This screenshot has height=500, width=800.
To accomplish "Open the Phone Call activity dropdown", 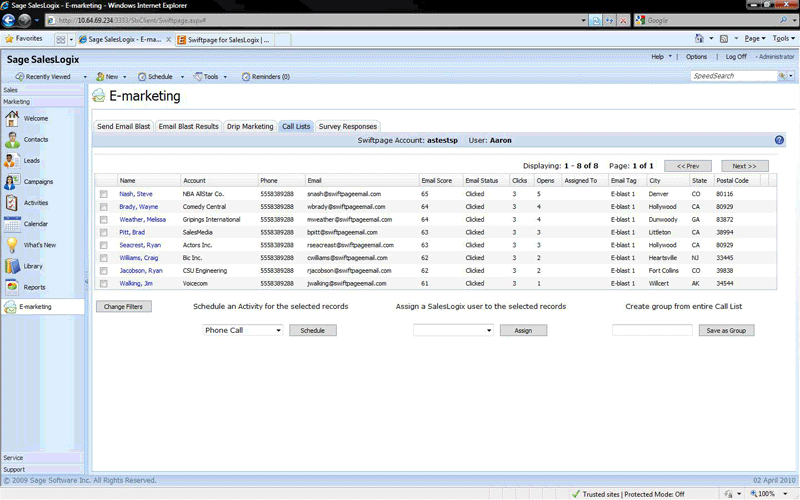I will 243,330.
